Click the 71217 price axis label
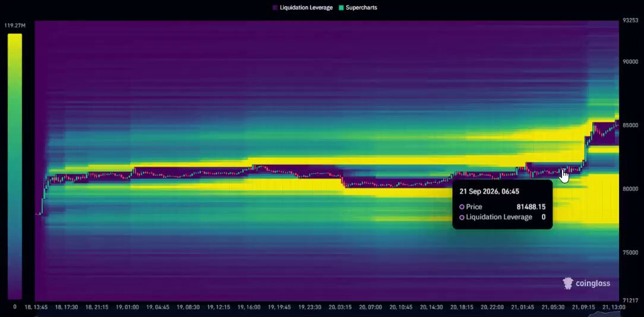 tap(630, 300)
